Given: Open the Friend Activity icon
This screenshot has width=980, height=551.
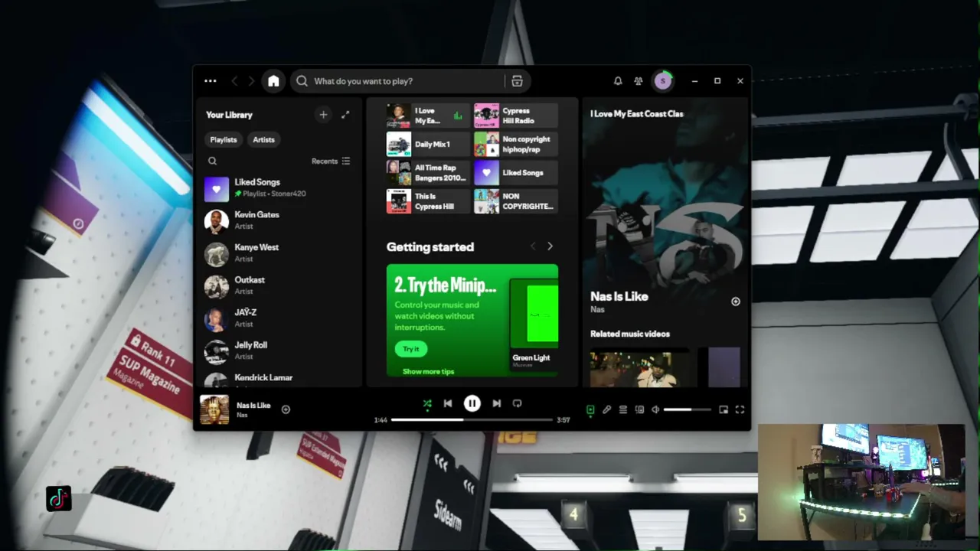Looking at the screenshot, I should click(x=639, y=81).
